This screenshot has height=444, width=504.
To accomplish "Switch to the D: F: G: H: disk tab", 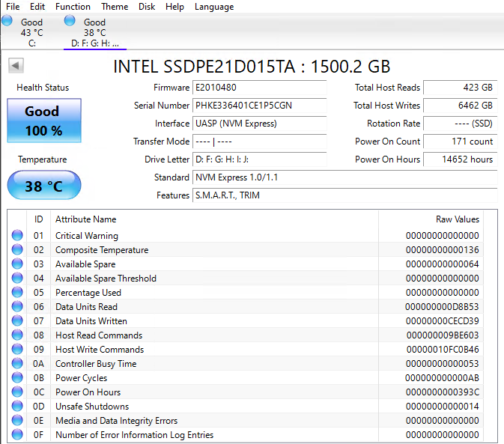I will click(95, 32).
